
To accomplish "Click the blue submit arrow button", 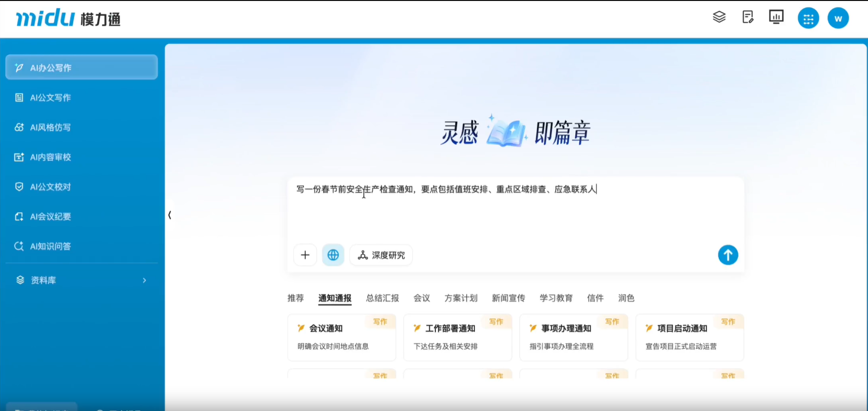I will [728, 255].
